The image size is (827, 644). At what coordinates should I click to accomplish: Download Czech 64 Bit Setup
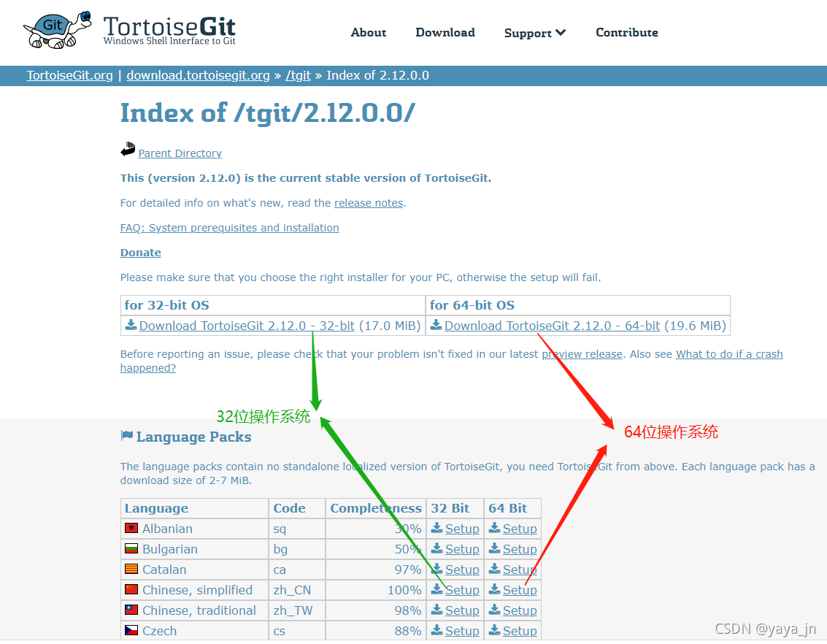(520, 631)
